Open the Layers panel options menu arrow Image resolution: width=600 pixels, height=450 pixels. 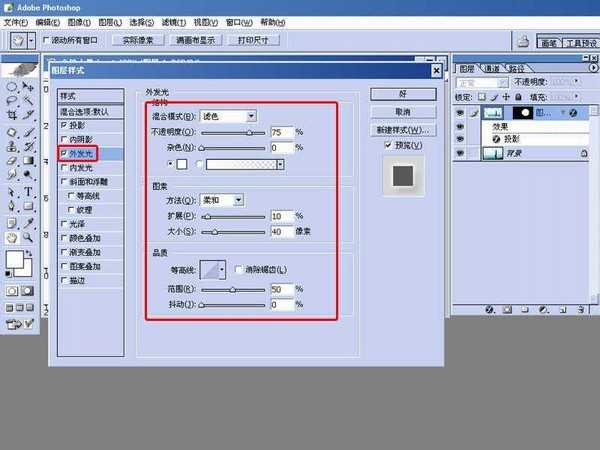point(593,68)
